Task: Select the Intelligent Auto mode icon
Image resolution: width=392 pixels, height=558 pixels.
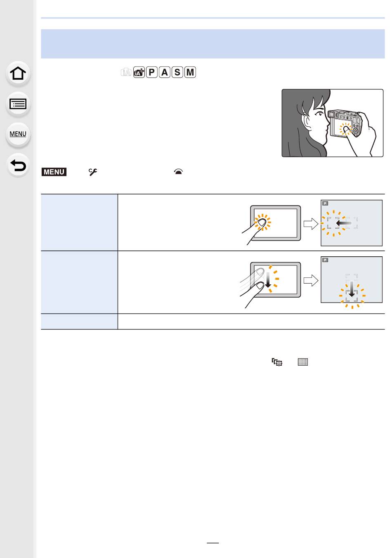Action: [x=126, y=72]
